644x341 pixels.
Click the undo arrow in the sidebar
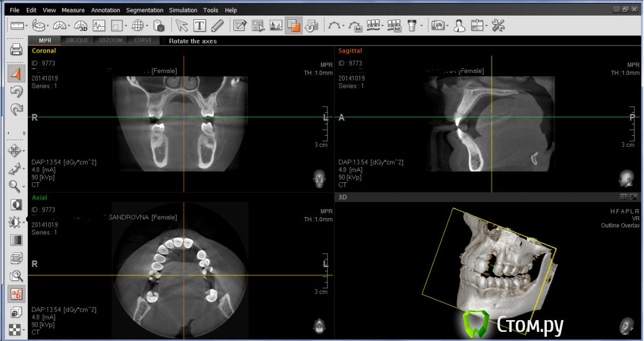16,92
